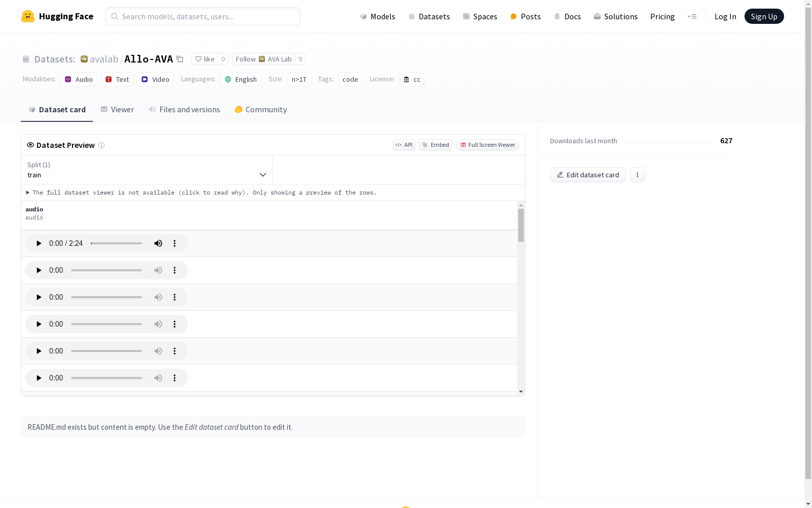Click the Embed button
This screenshot has width=812, height=508.
pos(435,145)
